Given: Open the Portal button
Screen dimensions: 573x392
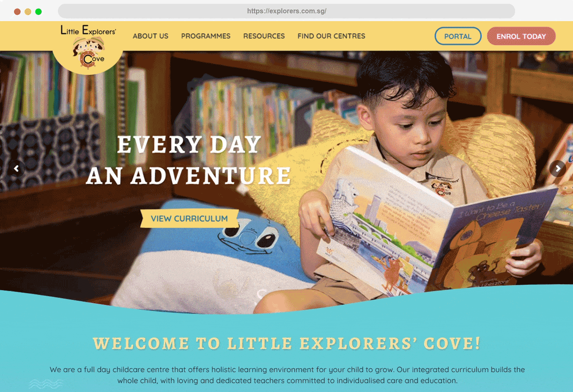Looking at the screenshot, I should (x=458, y=36).
